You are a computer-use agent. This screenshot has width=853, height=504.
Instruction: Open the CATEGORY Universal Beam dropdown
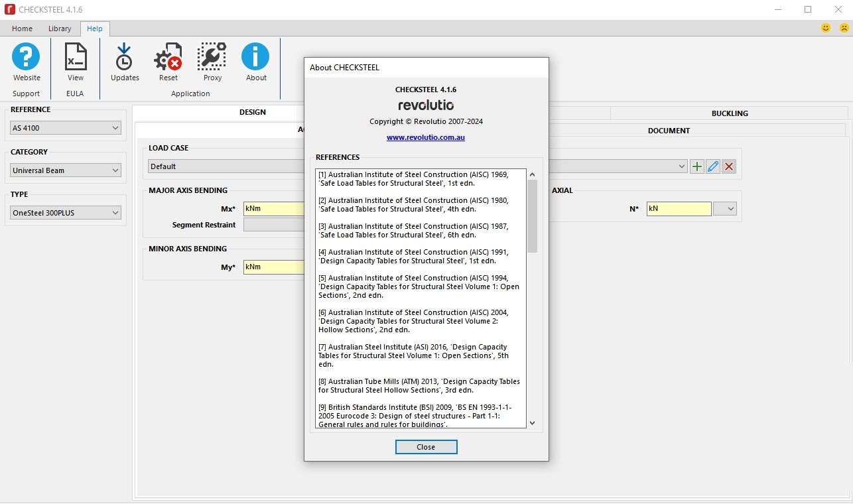tap(65, 170)
